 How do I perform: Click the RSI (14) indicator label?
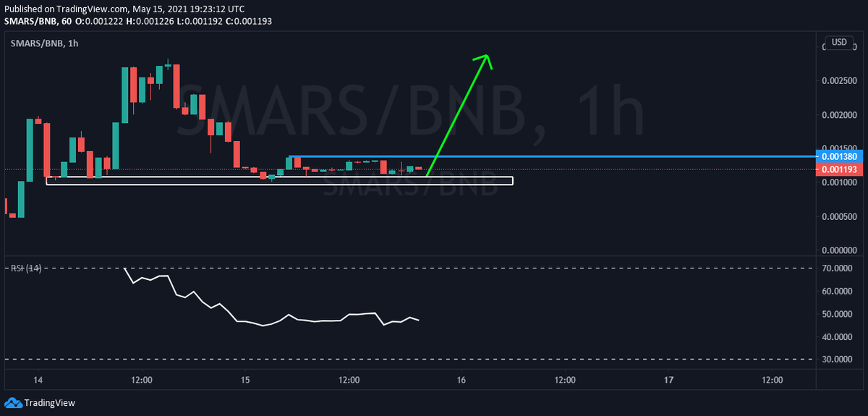click(25, 268)
